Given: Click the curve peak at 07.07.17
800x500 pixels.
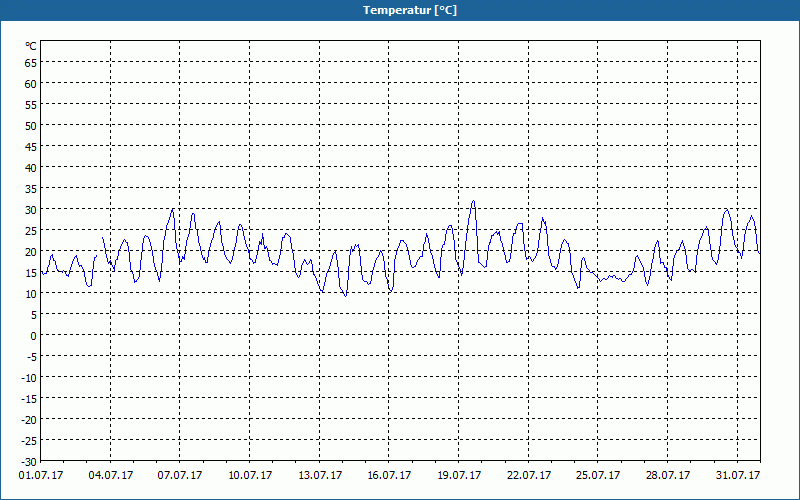Looking at the screenshot, I should pos(173,209).
